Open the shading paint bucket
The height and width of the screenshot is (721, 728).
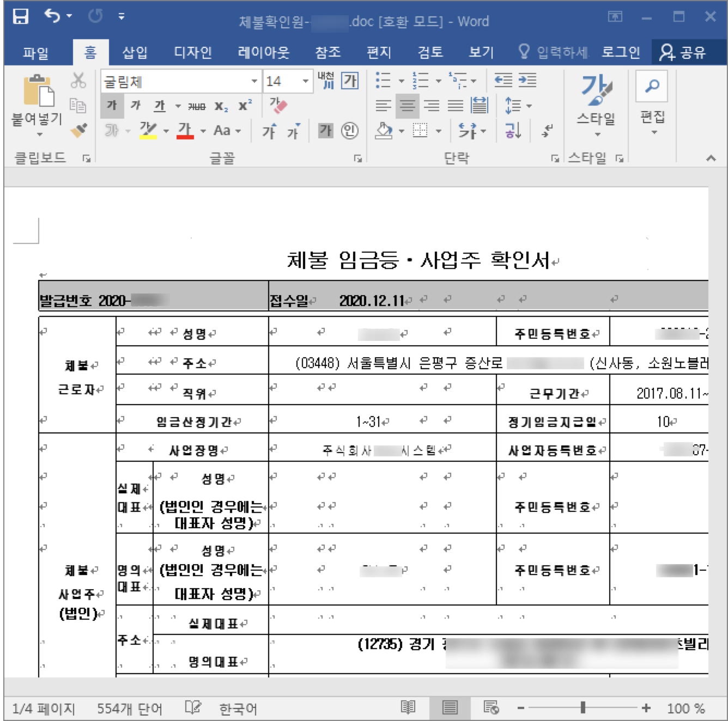pyautogui.click(x=384, y=131)
